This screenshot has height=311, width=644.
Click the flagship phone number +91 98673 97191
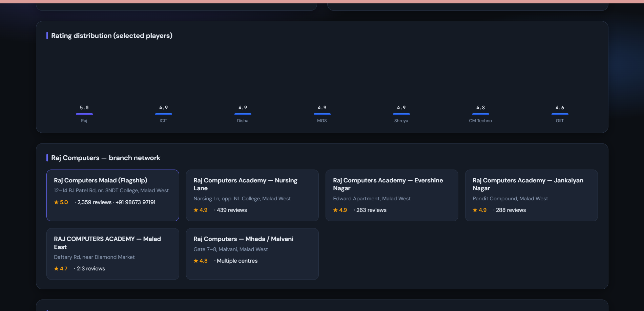[x=136, y=202]
